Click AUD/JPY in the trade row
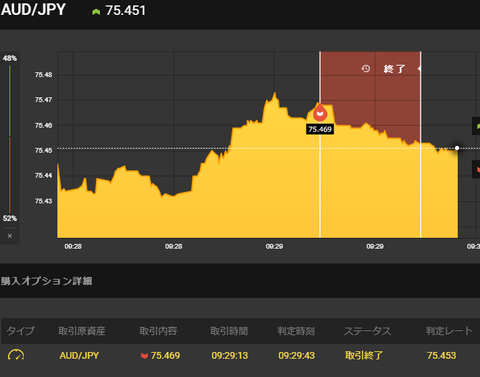480x377 pixels. tap(79, 356)
